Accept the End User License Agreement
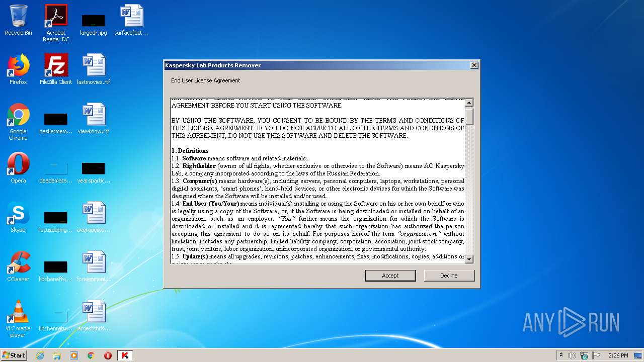Screen dimensions: 644x362 click(390, 276)
